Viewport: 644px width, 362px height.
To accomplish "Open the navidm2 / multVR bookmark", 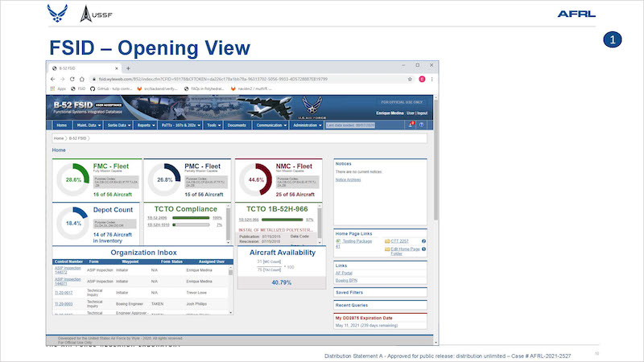I will click(x=251, y=88).
